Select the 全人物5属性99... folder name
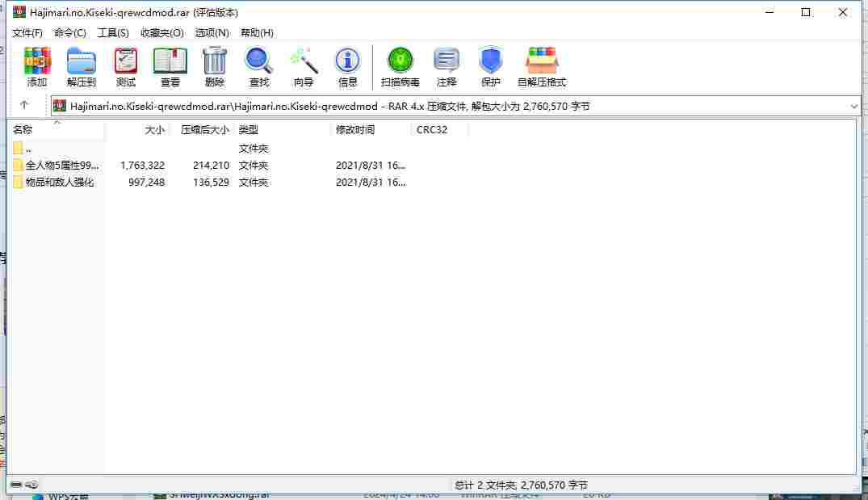The width and height of the screenshot is (868, 500). tap(62, 165)
